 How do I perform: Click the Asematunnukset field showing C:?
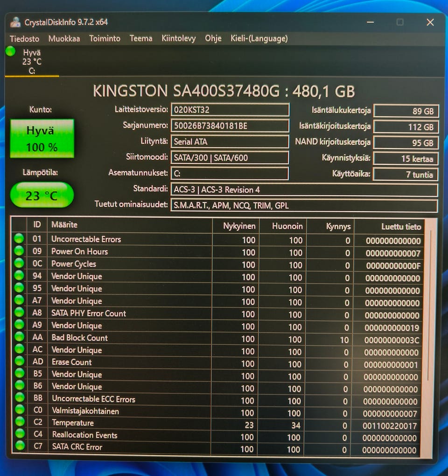(x=229, y=173)
